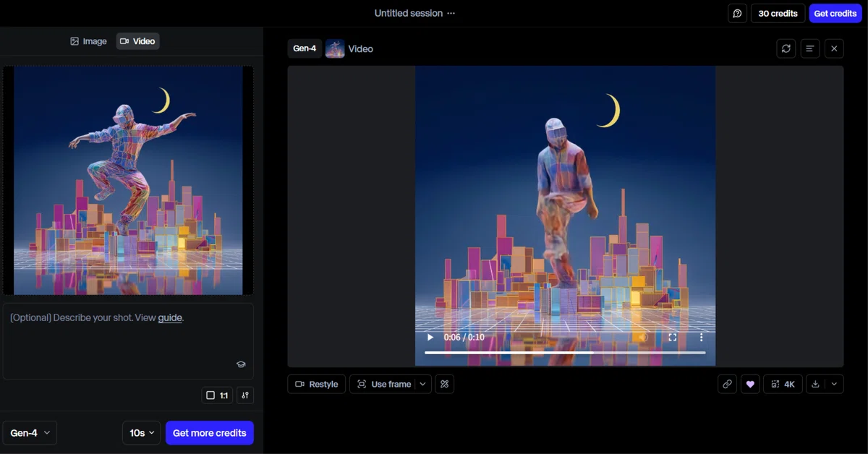Click the 30 credits button

[778, 14]
